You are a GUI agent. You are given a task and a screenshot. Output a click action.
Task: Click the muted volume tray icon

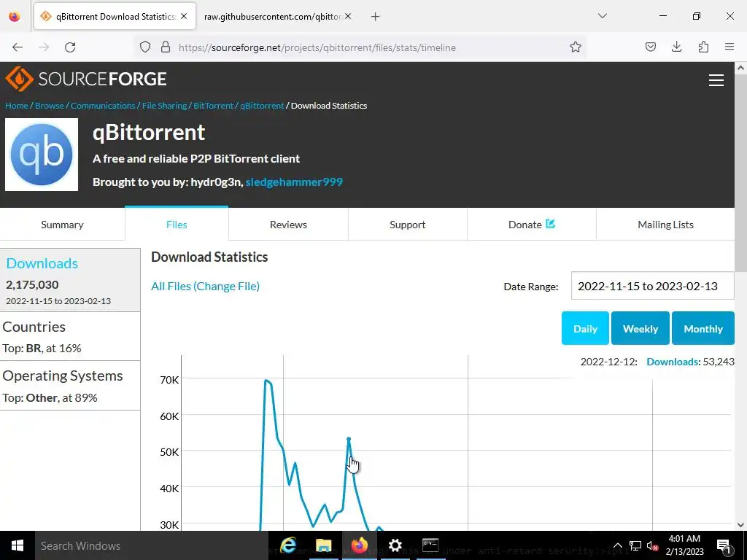(x=653, y=545)
